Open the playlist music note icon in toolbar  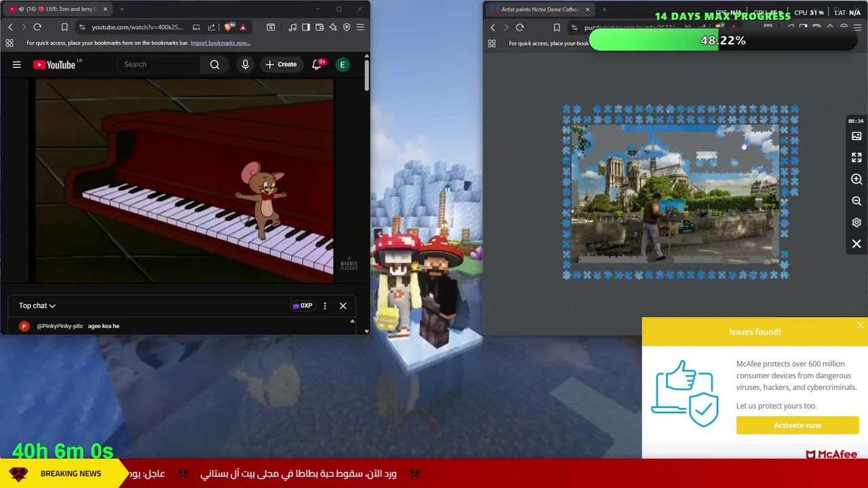[292, 27]
